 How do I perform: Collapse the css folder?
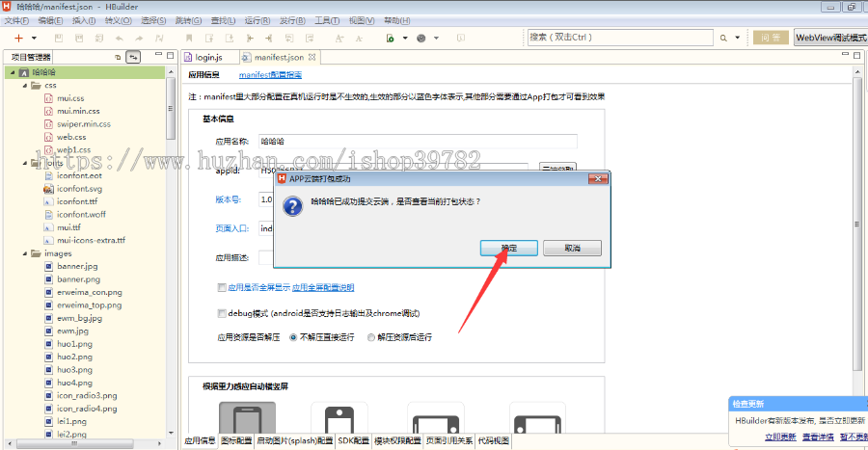(25, 86)
